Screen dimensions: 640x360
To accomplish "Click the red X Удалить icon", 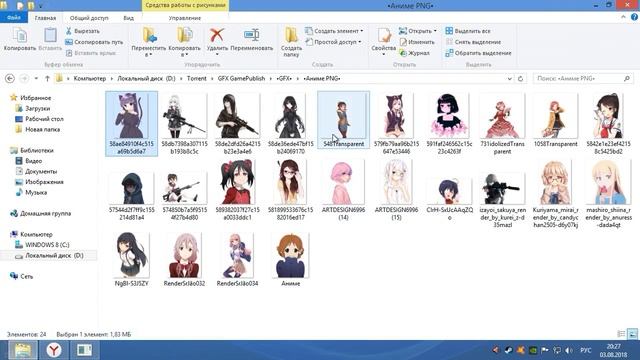I will click(x=217, y=36).
